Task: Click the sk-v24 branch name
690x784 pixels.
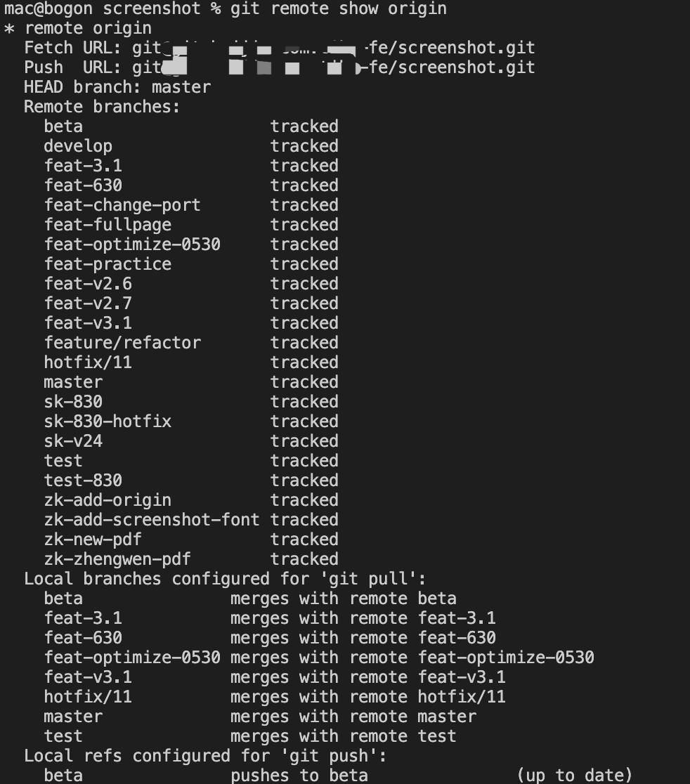Action: pyautogui.click(x=73, y=441)
